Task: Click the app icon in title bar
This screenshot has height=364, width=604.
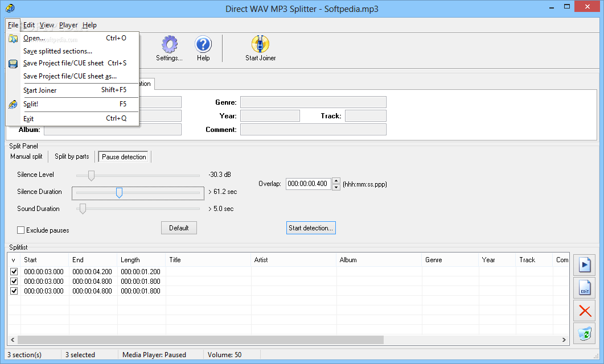Action: [10, 8]
